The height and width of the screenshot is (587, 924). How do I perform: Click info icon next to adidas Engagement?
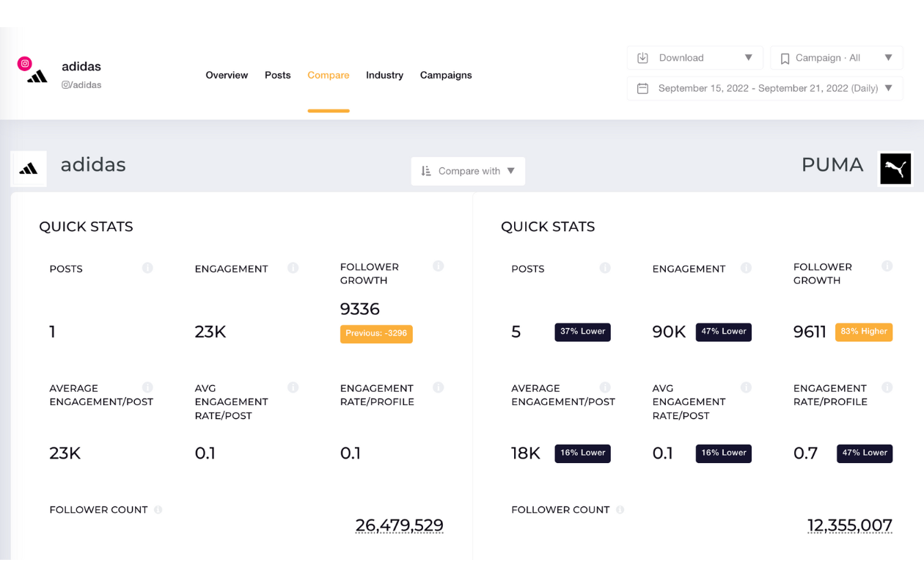pyautogui.click(x=293, y=268)
